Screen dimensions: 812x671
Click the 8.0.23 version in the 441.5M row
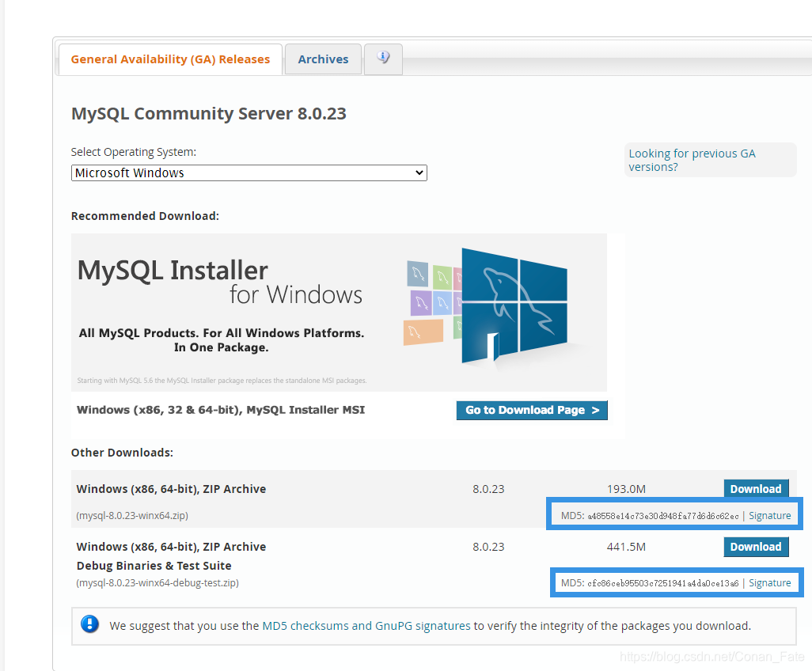(x=488, y=547)
